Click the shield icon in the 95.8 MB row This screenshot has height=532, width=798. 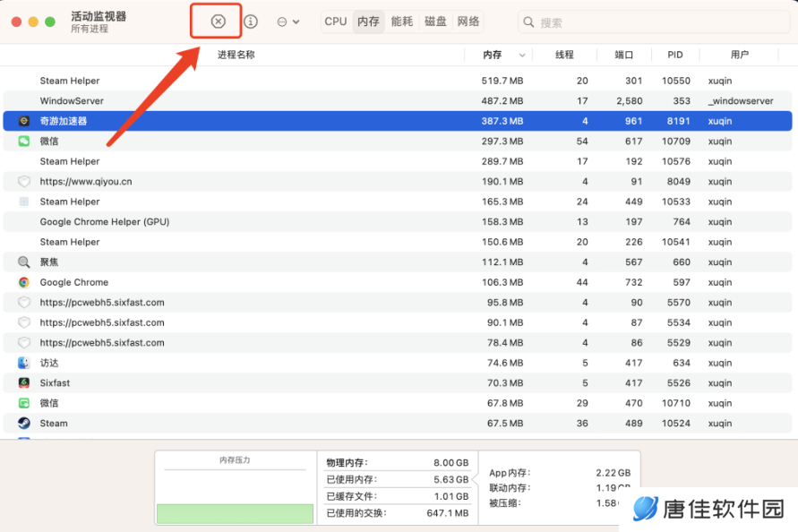tap(24, 303)
